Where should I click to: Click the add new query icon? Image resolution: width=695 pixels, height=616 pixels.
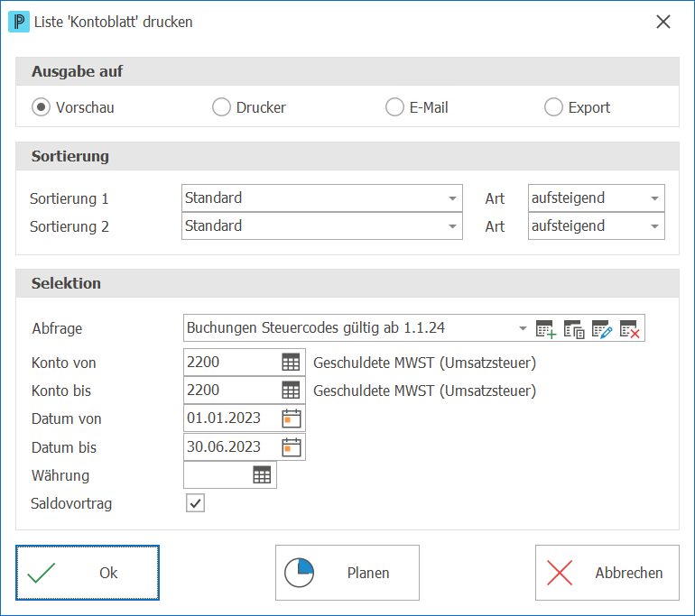[546, 329]
